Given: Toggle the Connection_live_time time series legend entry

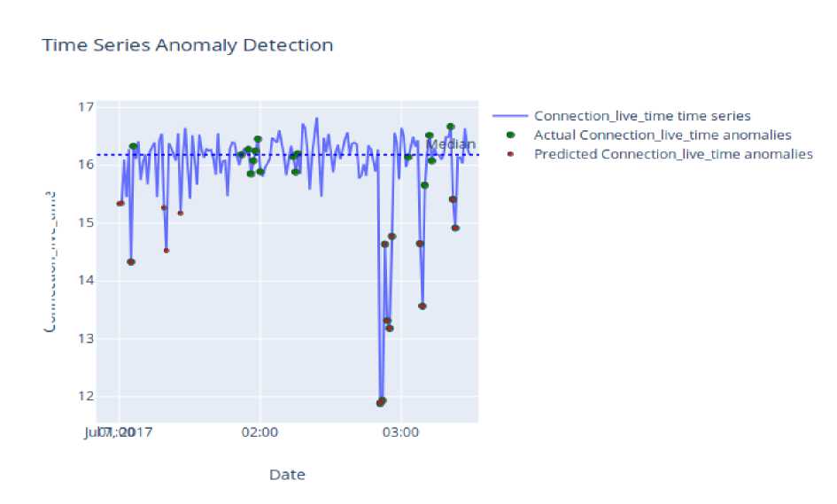Looking at the screenshot, I should [642, 116].
